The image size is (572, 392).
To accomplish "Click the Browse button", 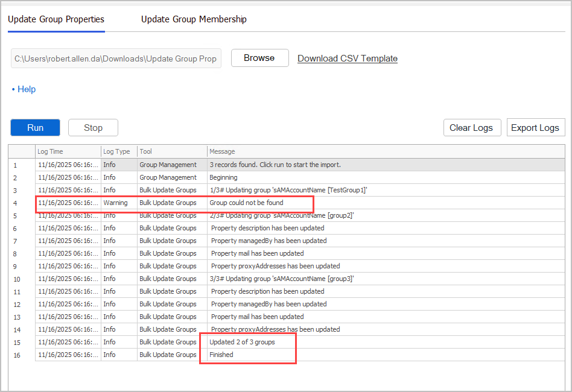I will [x=259, y=58].
